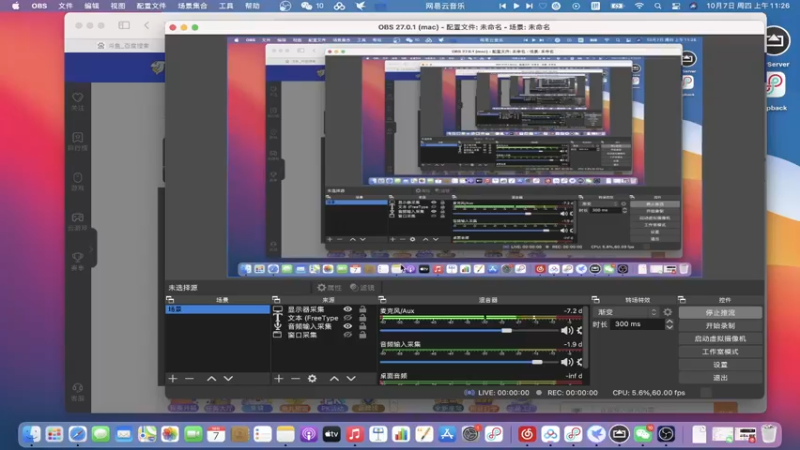The height and width of the screenshot is (450, 800).
Task: Remove selected scene with minus icon
Action: 189,379
